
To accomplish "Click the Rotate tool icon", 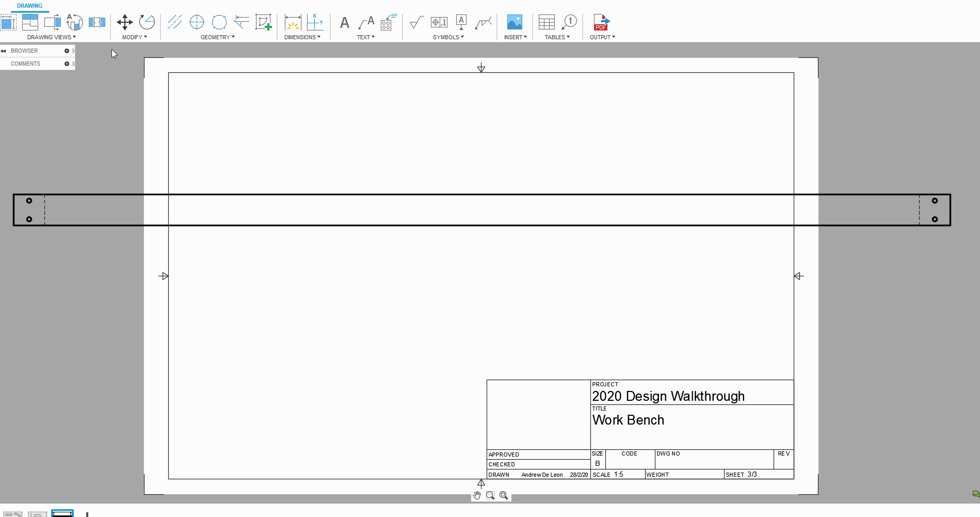I will (x=147, y=22).
